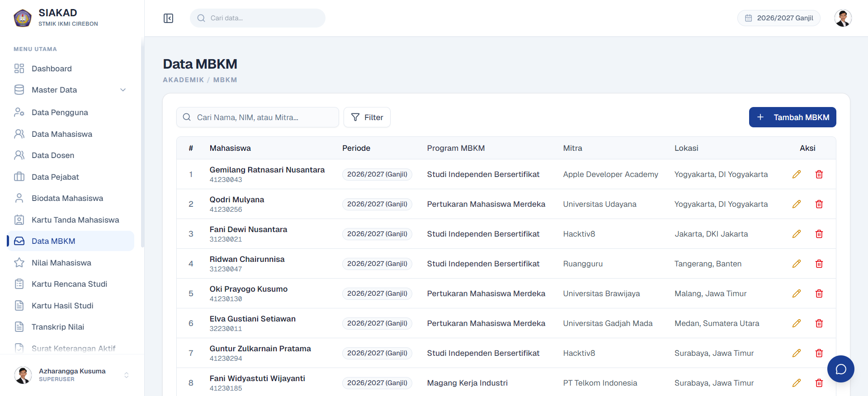Click the Mitra column header
The height and width of the screenshot is (396, 868).
click(572, 148)
